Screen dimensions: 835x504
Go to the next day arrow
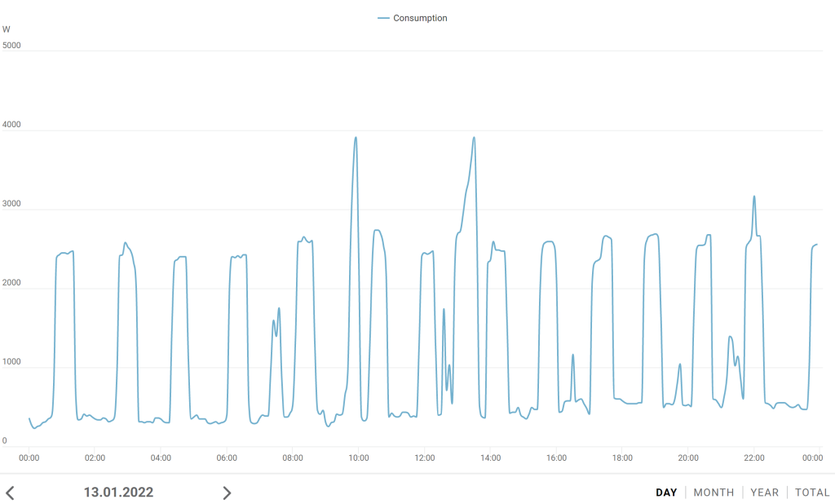[227, 493]
